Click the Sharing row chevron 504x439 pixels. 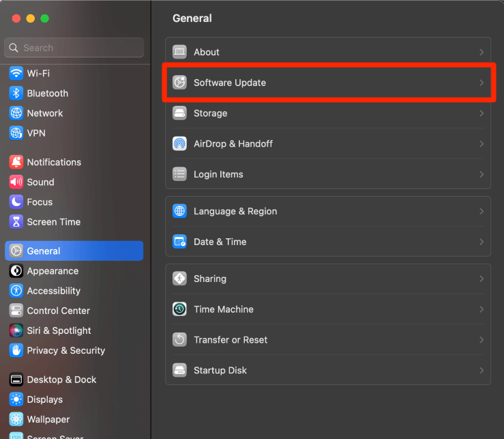coord(481,279)
